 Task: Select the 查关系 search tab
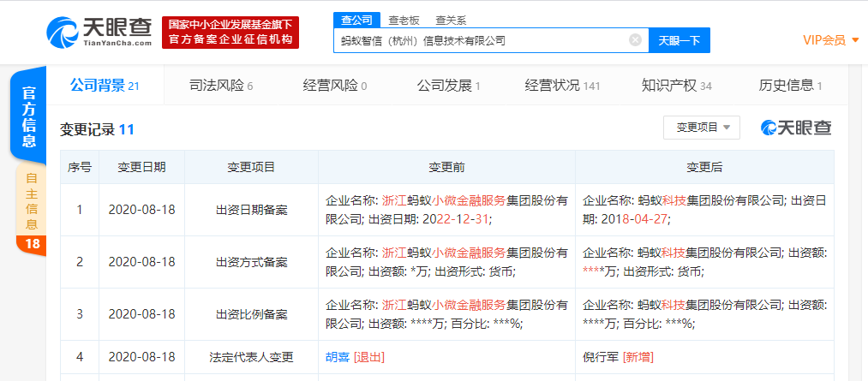(x=451, y=21)
